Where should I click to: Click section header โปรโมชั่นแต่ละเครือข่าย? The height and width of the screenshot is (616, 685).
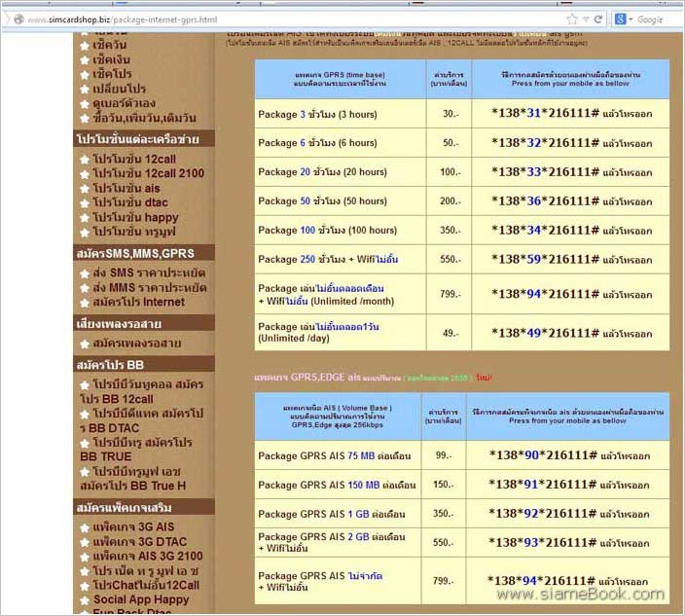(144, 139)
